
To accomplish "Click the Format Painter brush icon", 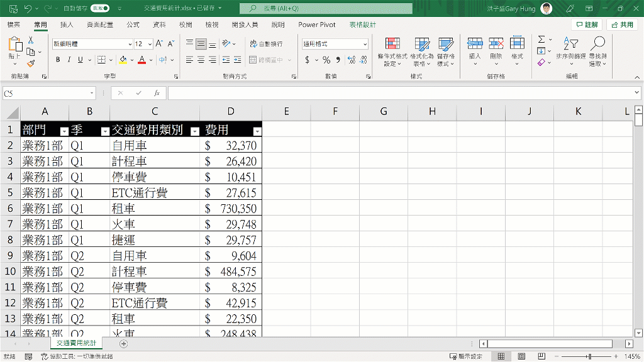I will tap(31, 63).
